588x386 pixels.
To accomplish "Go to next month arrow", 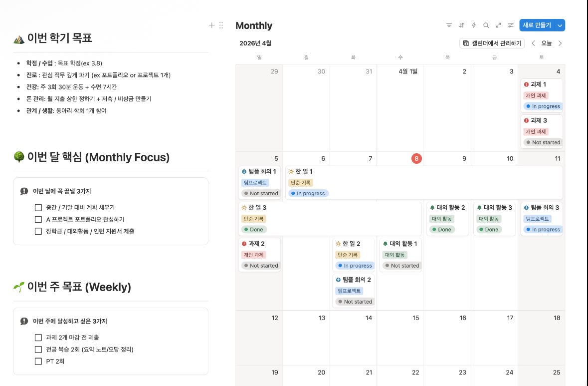I will [560, 43].
